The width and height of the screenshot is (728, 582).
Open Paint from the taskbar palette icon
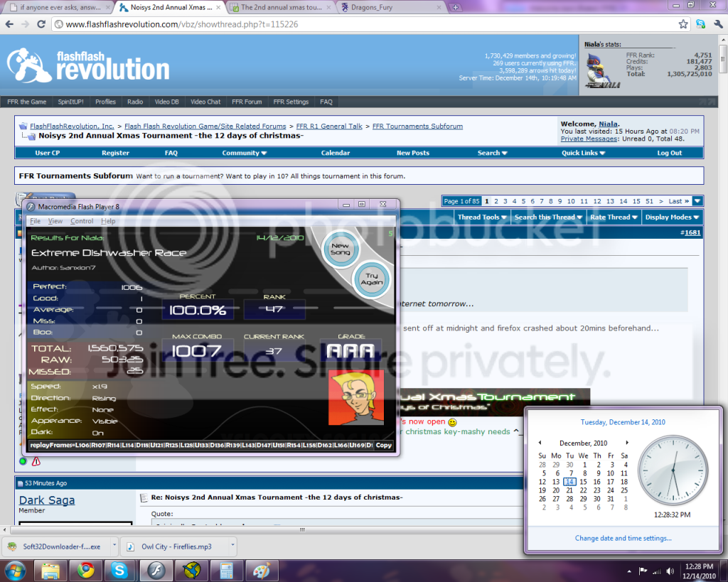262,570
